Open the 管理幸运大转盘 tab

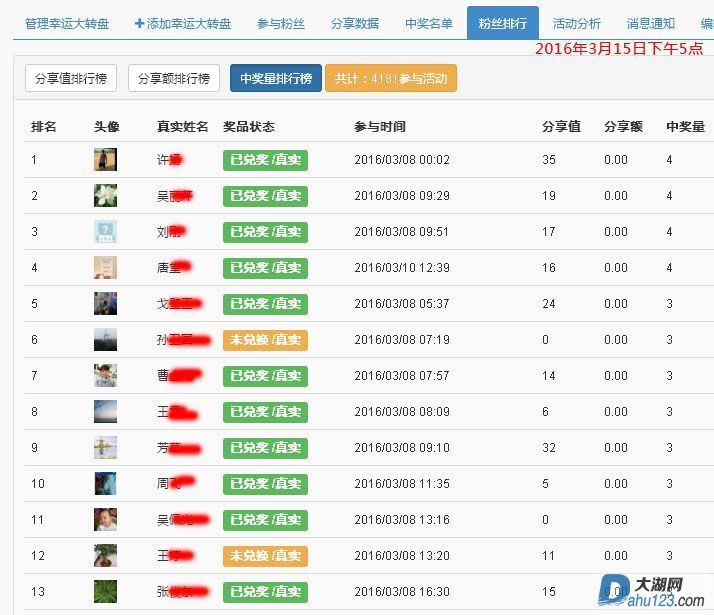coord(67,23)
